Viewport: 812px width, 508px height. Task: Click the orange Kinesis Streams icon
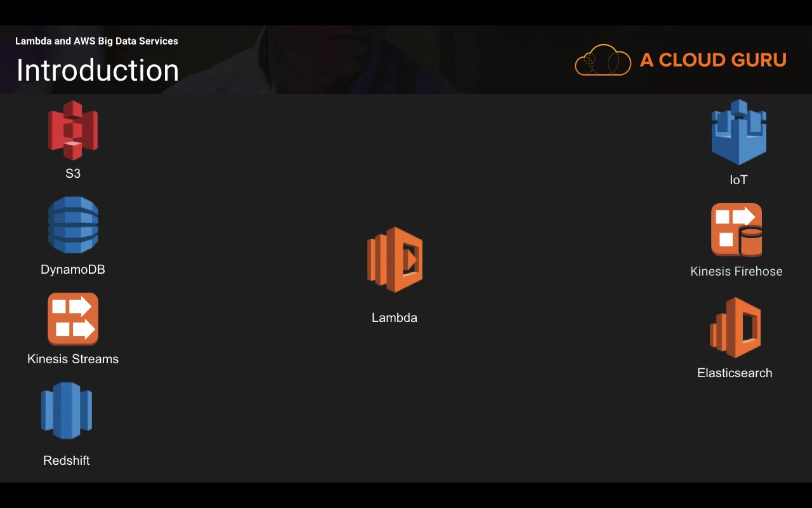pyautogui.click(x=73, y=319)
